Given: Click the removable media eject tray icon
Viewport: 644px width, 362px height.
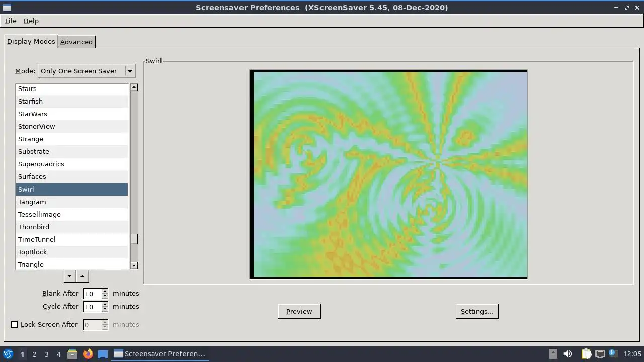Looking at the screenshot, I should click(x=553, y=354).
